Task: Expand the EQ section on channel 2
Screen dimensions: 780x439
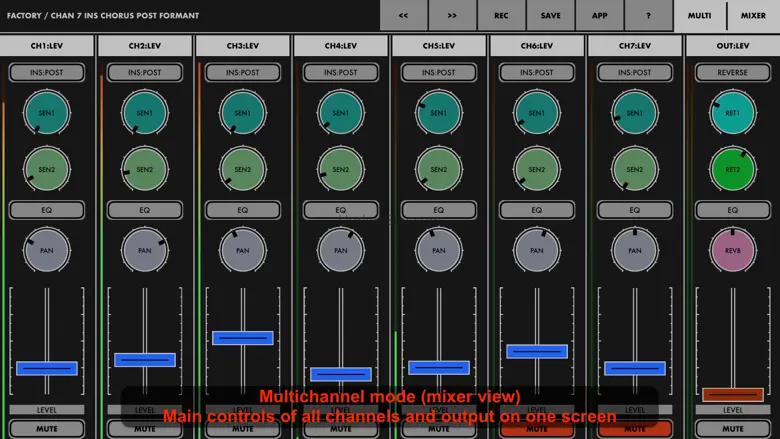Action: 145,211
